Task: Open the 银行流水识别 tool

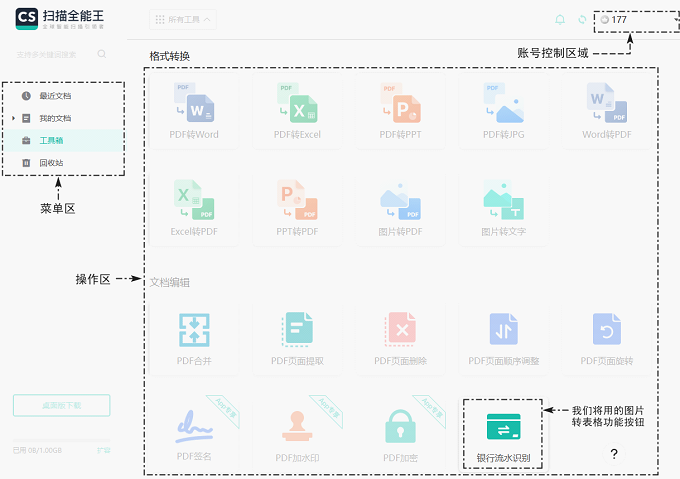Action: pos(503,434)
